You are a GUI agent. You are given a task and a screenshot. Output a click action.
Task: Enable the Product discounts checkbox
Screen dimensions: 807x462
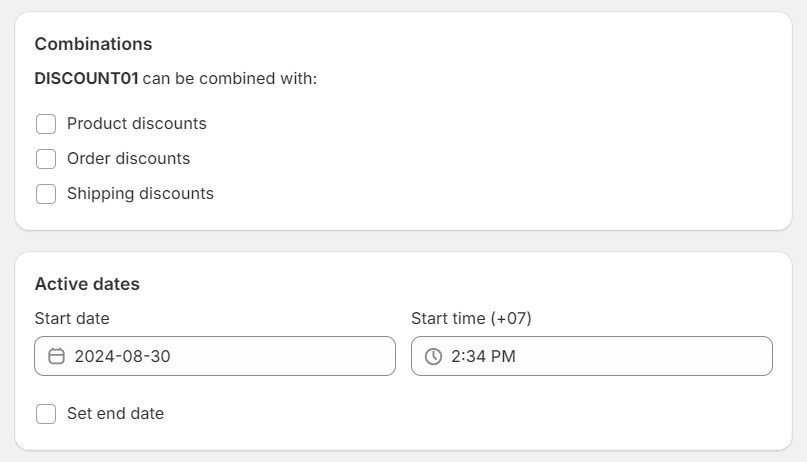tap(46, 124)
